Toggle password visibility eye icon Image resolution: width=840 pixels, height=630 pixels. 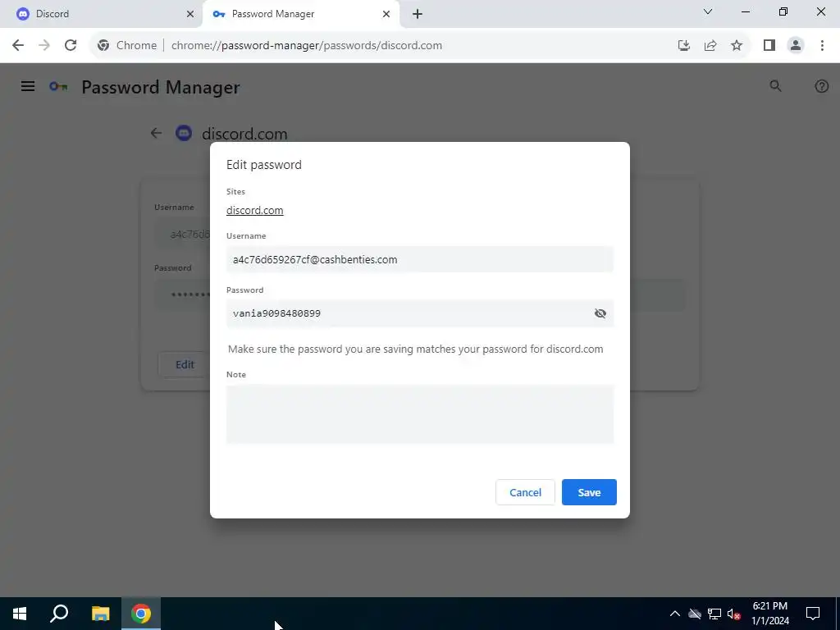coord(600,313)
